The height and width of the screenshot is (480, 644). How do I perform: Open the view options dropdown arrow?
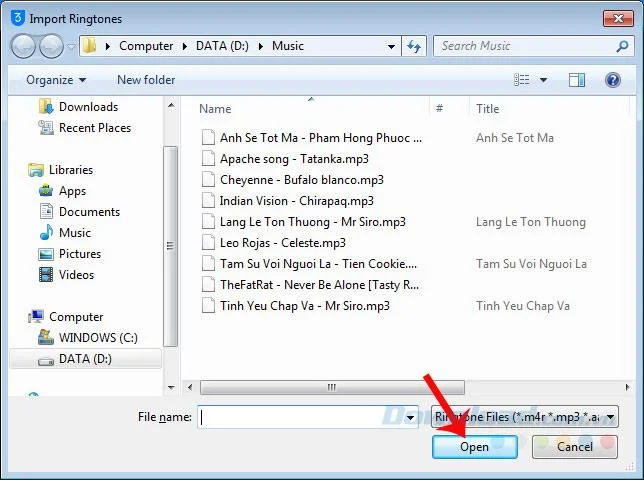pos(543,80)
